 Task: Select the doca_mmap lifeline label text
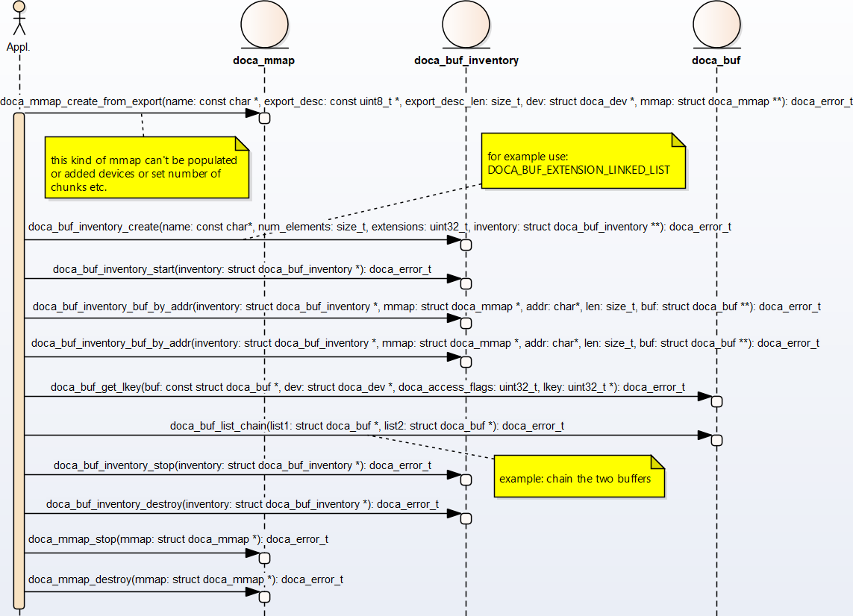[x=264, y=60]
